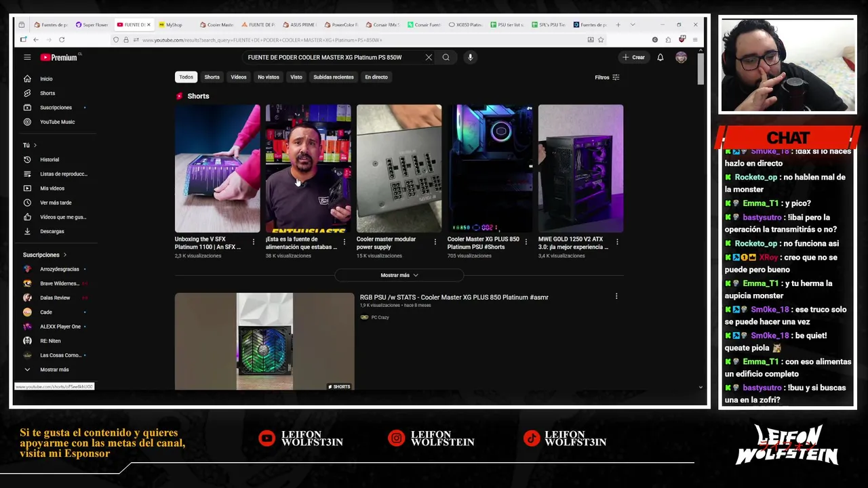
Task: Open options for Unboxing V SFX short
Action: point(254,242)
